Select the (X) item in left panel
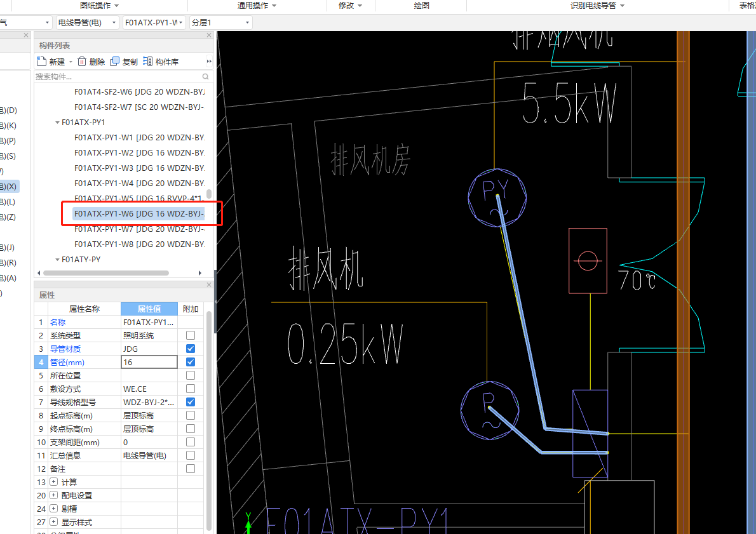Viewport: 756px width, 534px height. 9,186
